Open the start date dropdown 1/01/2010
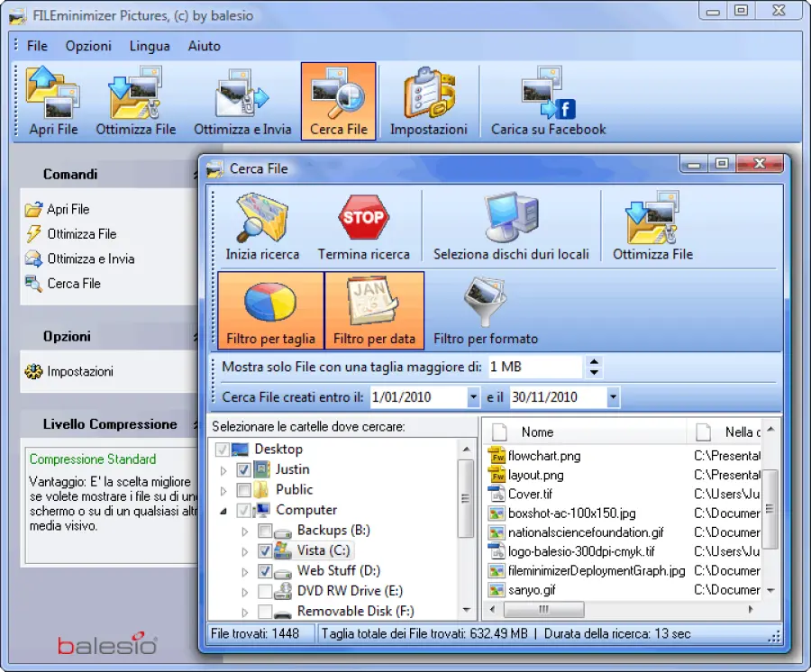 click(473, 396)
